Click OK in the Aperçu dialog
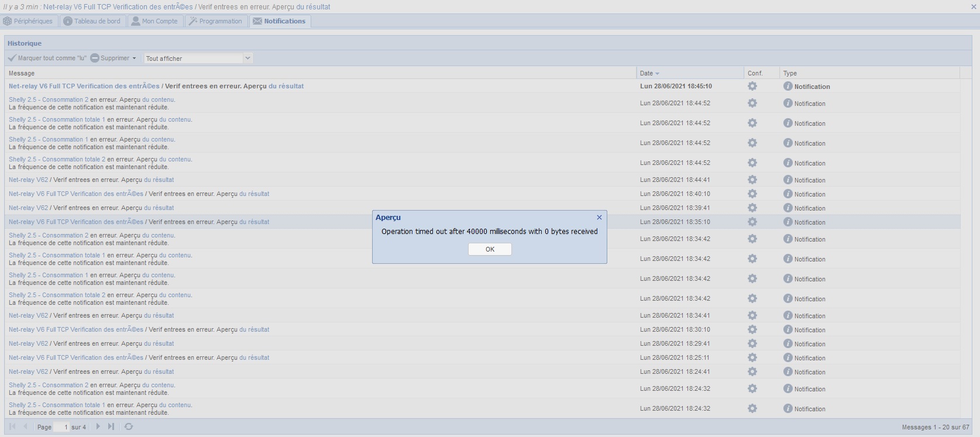The image size is (980, 437). tap(490, 249)
